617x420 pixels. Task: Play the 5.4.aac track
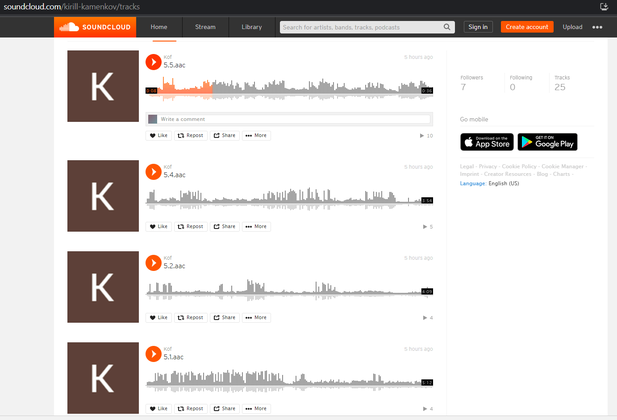point(153,172)
